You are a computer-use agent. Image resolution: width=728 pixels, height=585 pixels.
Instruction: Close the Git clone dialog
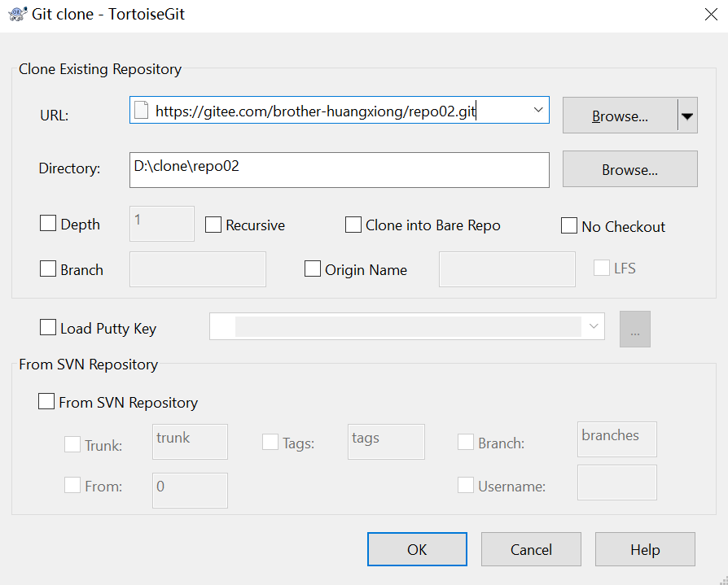pos(711,15)
